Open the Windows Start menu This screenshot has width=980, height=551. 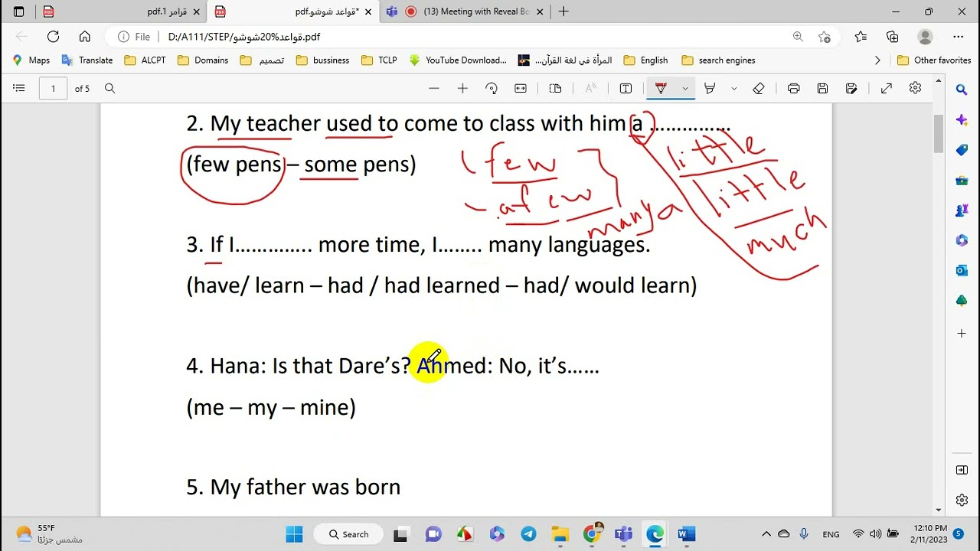click(294, 534)
